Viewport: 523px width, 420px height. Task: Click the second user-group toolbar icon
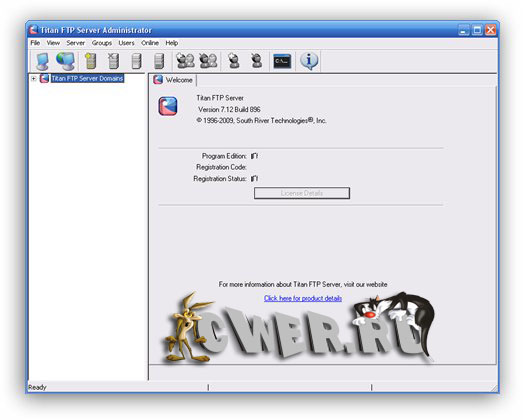[x=208, y=61]
